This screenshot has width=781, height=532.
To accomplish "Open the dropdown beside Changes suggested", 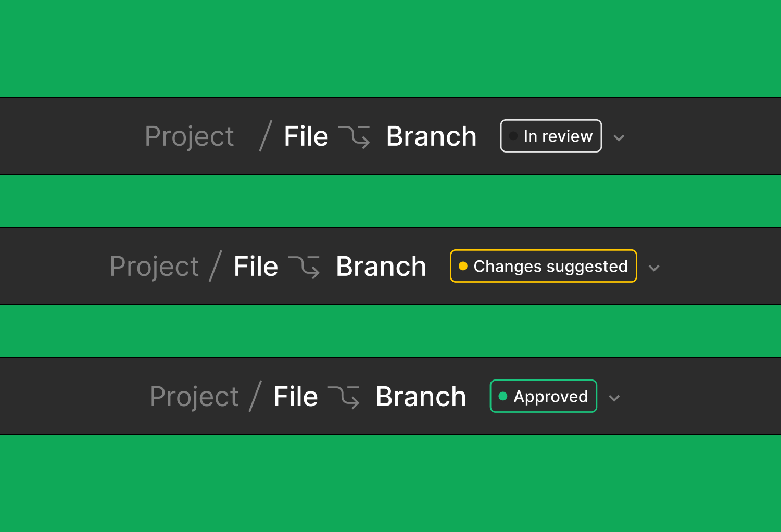I will click(654, 268).
